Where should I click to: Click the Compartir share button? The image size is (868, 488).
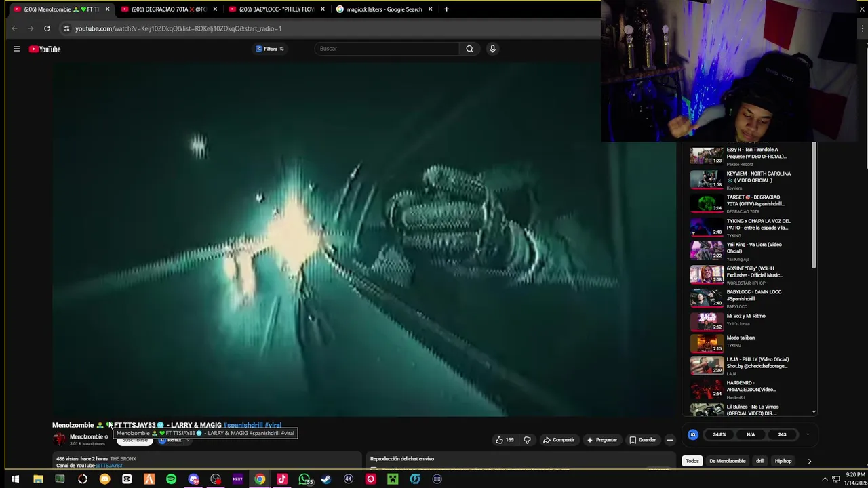pyautogui.click(x=559, y=440)
